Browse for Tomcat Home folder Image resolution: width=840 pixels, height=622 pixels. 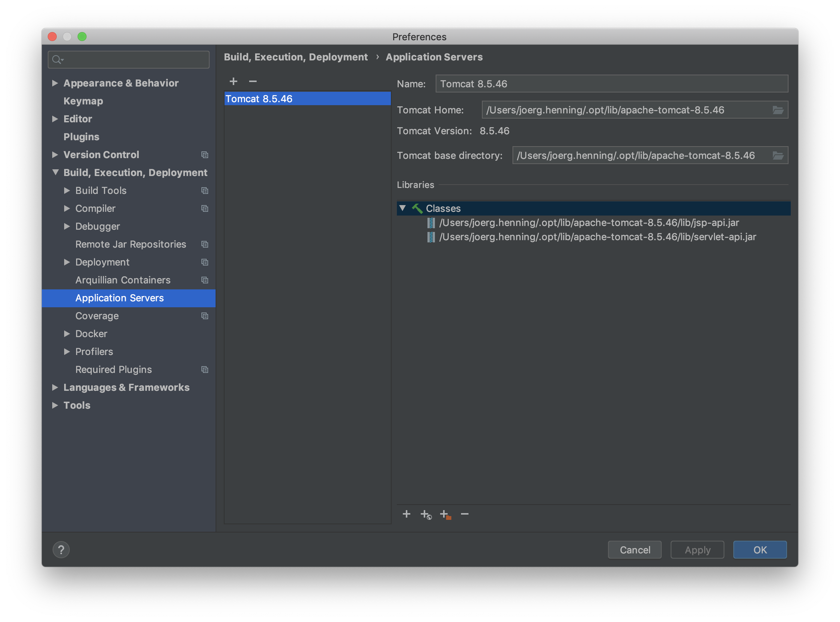click(778, 110)
